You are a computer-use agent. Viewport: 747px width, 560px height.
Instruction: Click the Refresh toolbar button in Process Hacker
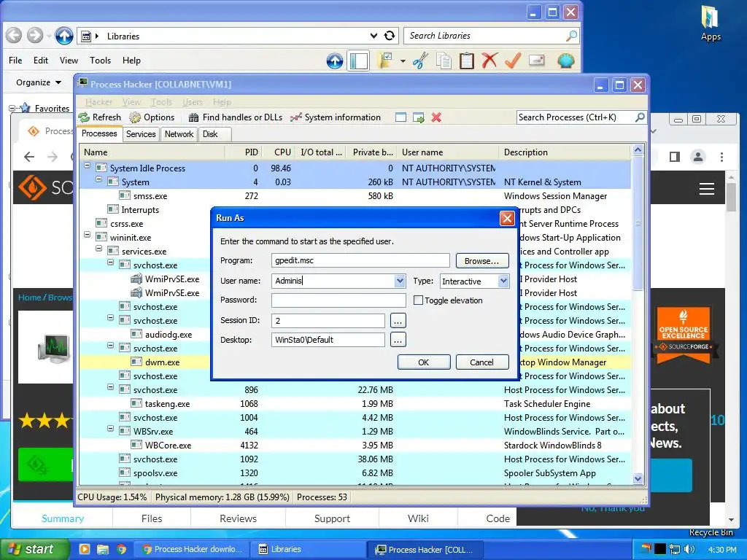click(x=99, y=117)
